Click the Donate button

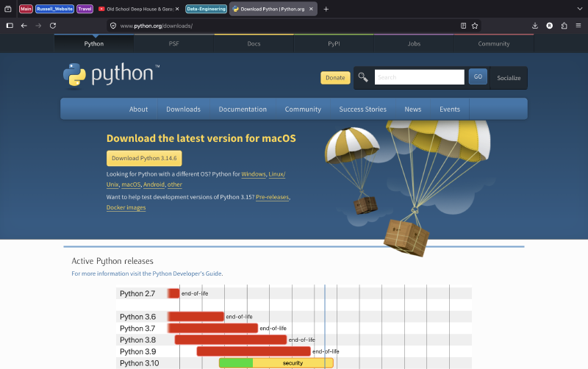pyautogui.click(x=335, y=78)
